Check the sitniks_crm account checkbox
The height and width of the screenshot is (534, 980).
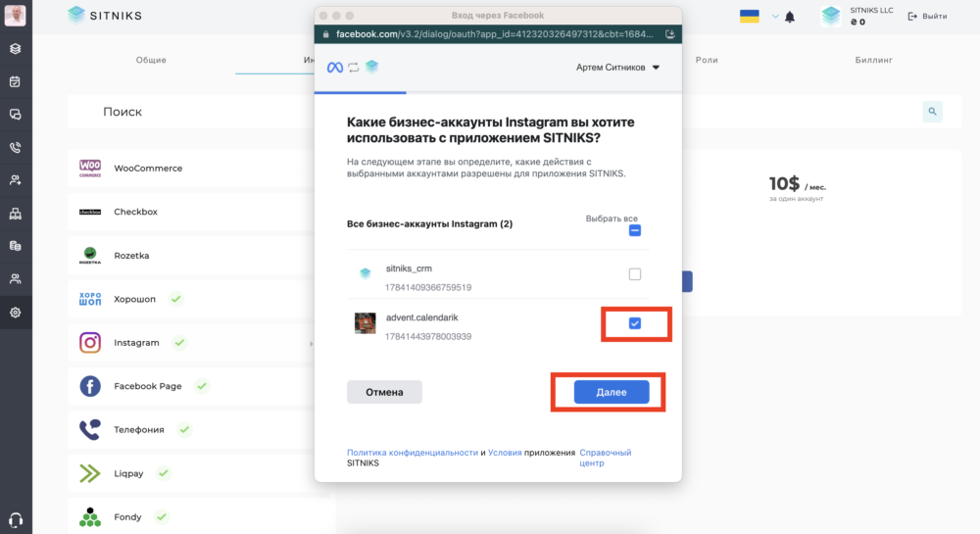coord(634,274)
